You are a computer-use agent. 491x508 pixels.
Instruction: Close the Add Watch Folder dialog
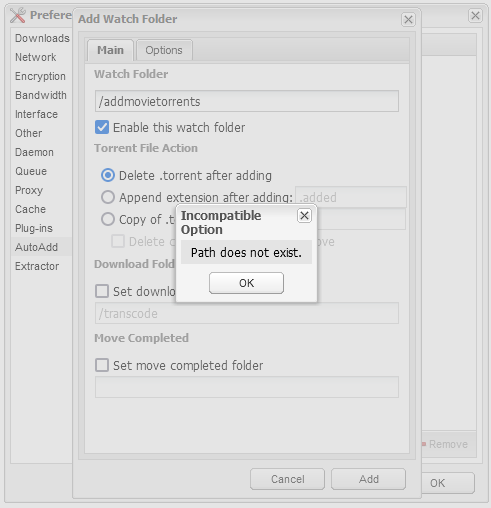pos(408,20)
